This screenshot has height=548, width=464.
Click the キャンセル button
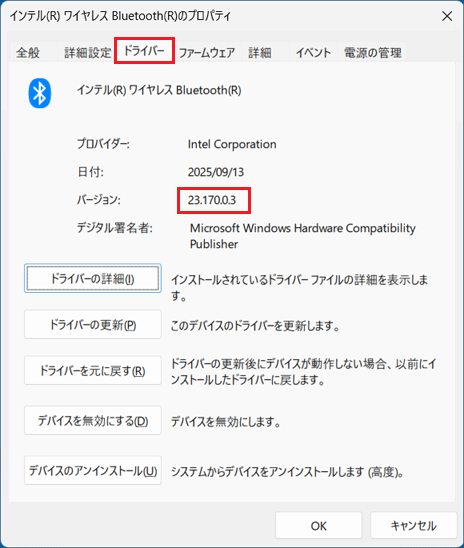[x=414, y=526]
